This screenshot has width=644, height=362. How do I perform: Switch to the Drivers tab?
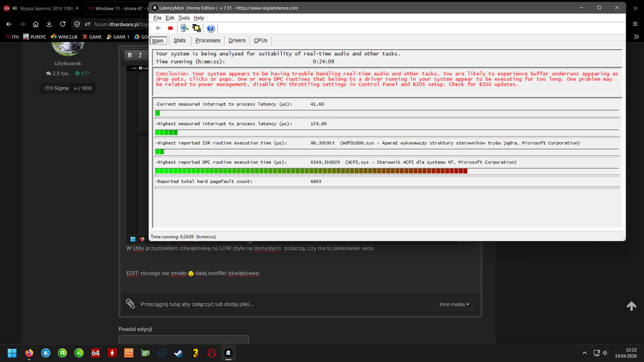click(237, 41)
